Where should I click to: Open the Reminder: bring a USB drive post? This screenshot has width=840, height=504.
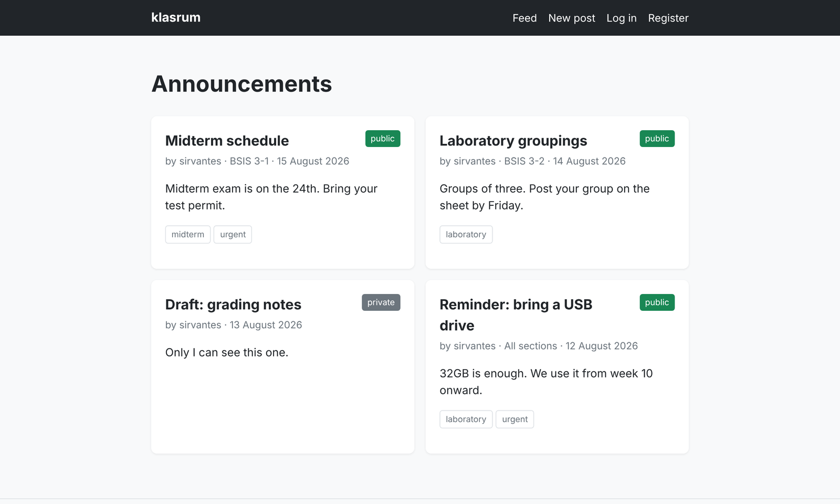(516, 315)
